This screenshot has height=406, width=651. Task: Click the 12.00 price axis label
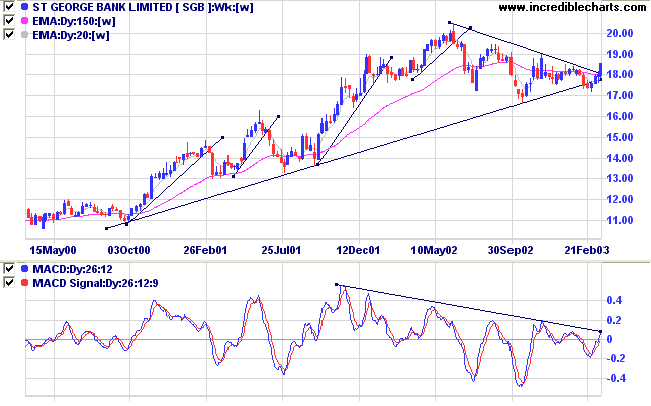[620, 199]
